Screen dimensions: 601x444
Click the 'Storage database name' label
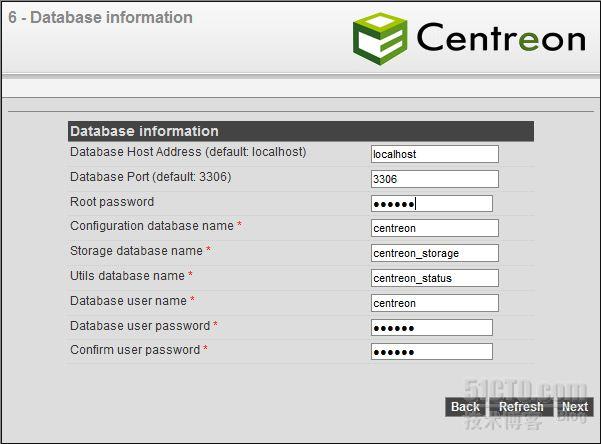tap(136, 251)
